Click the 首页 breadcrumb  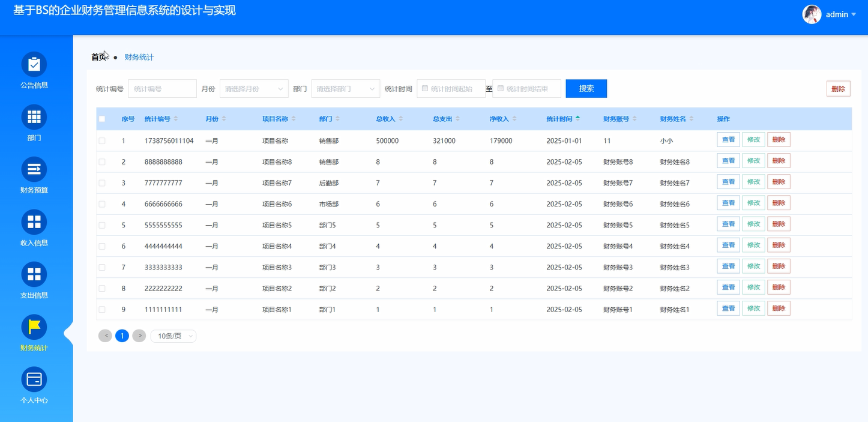pos(98,57)
